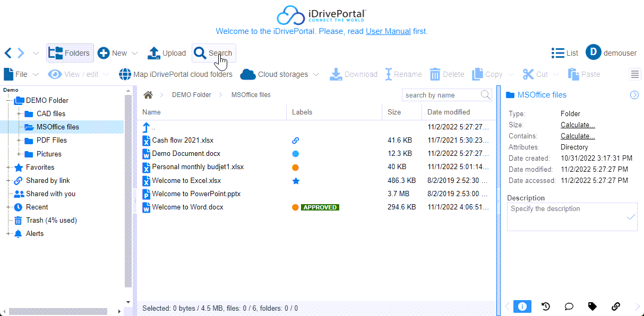Viewport: 644px width, 316px height.
Task: Toggle the Folders panel button
Action: (x=70, y=53)
